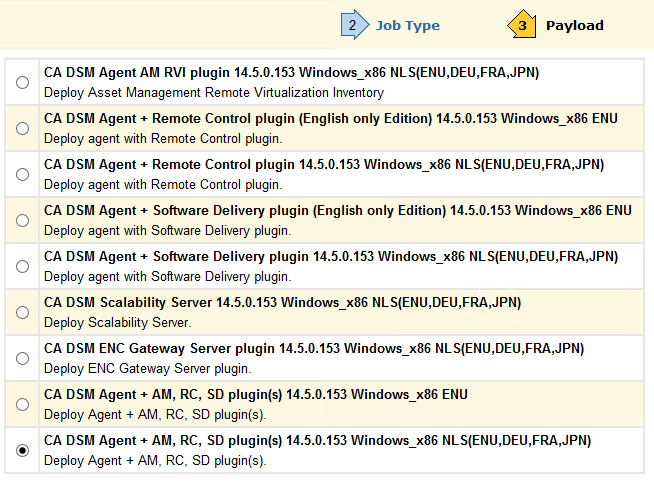Click the yellow step 3 diamond icon
The image size is (654, 483).
tap(523, 25)
